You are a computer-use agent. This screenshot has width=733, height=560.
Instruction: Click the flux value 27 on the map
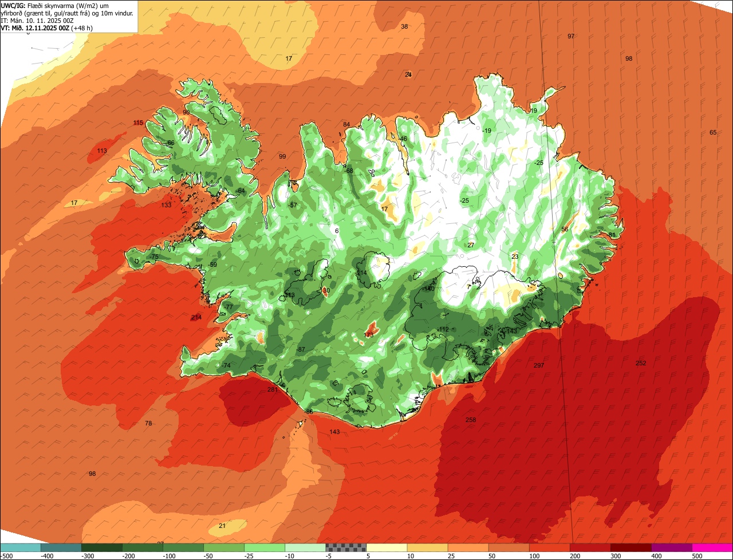click(x=471, y=244)
